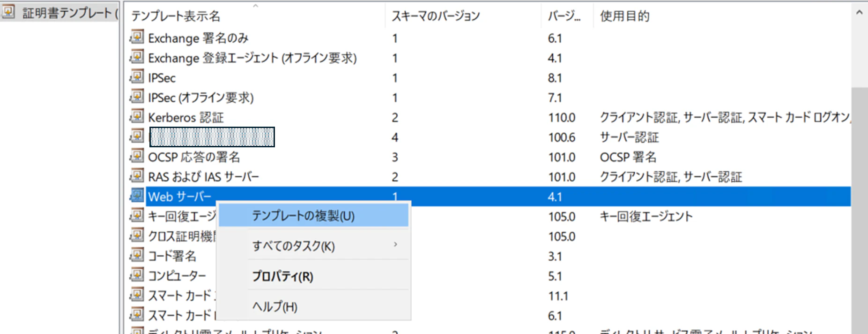
Task: Choose ヘルプ(H) in context menu
Action: coord(313,306)
